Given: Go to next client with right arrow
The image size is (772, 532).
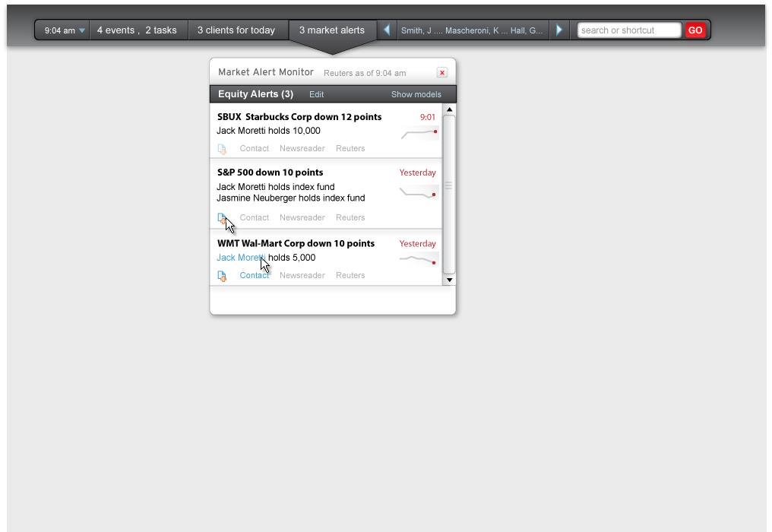Looking at the screenshot, I should [x=560, y=30].
